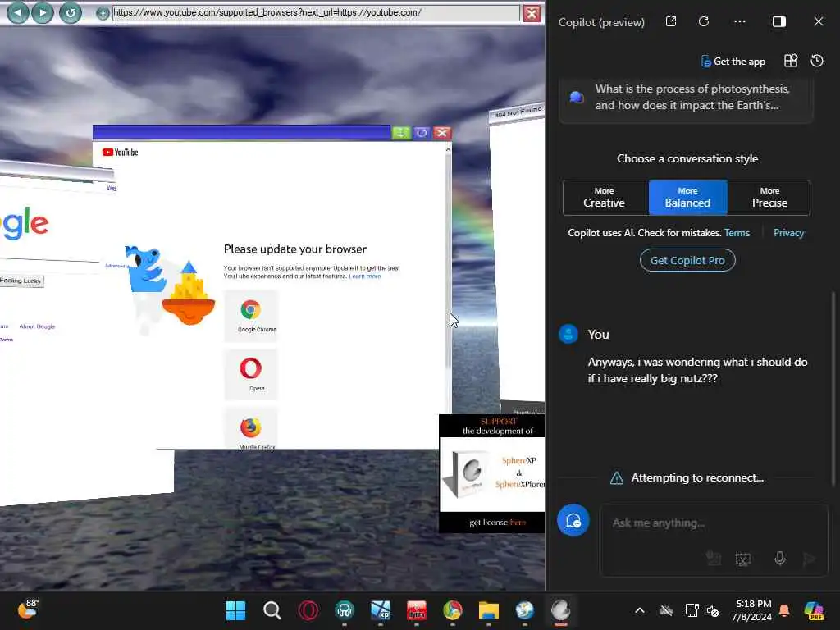Reload page with SphereXPlorer refresh button
Viewport: 840px width, 630px height.
[x=71, y=12]
